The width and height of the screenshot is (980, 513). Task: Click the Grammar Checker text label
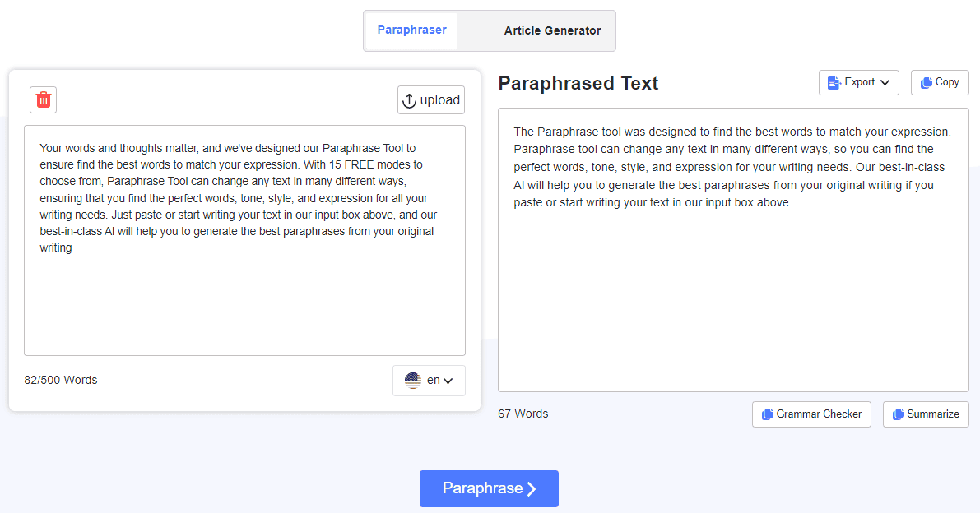tap(819, 414)
